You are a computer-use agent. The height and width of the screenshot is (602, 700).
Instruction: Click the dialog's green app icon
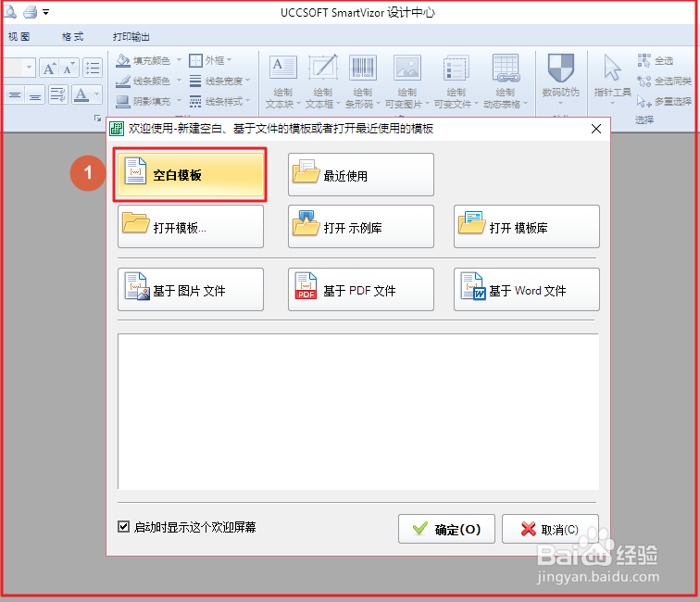pos(117,129)
